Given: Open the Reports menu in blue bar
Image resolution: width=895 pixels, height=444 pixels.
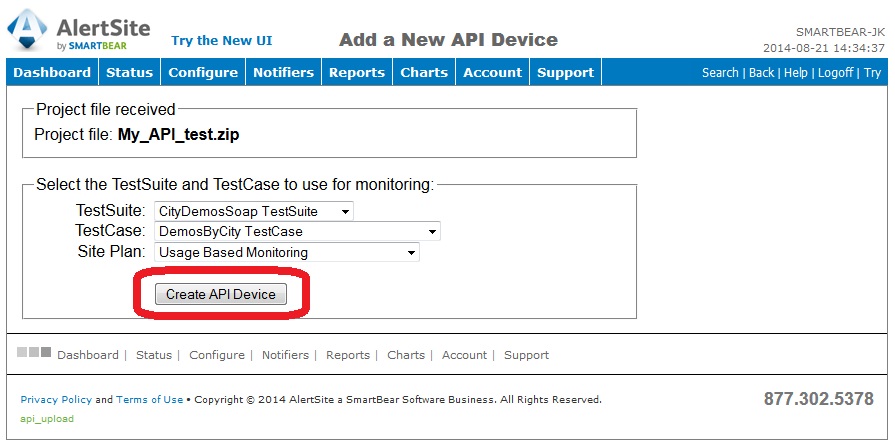Looking at the screenshot, I should tap(357, 72).
